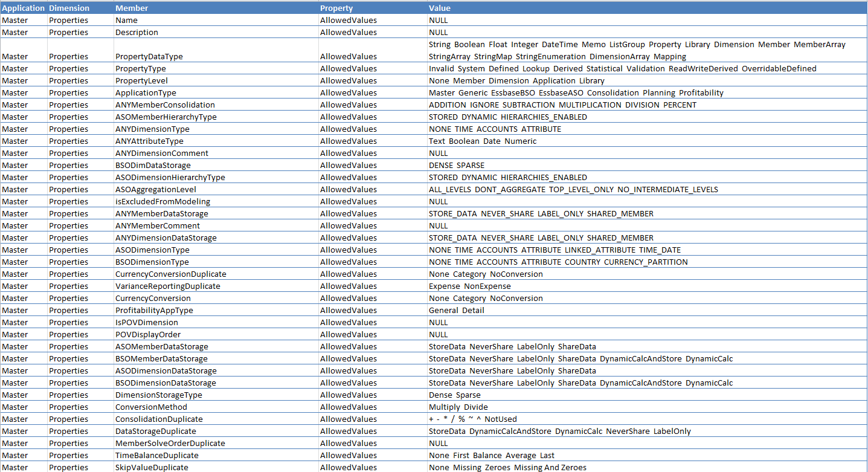
Task: Select the TimeBalanceDuplicate cell
Action: tap(216, 456)
